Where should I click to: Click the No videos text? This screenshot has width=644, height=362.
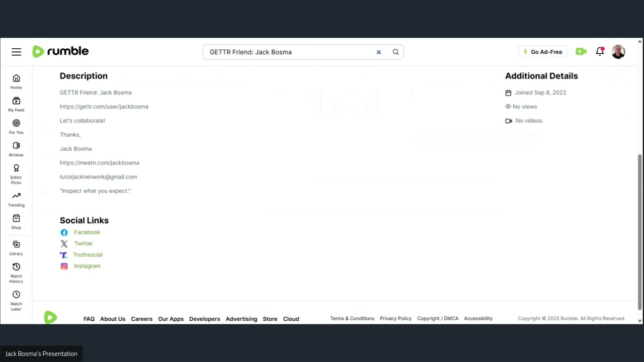(529, 121)
